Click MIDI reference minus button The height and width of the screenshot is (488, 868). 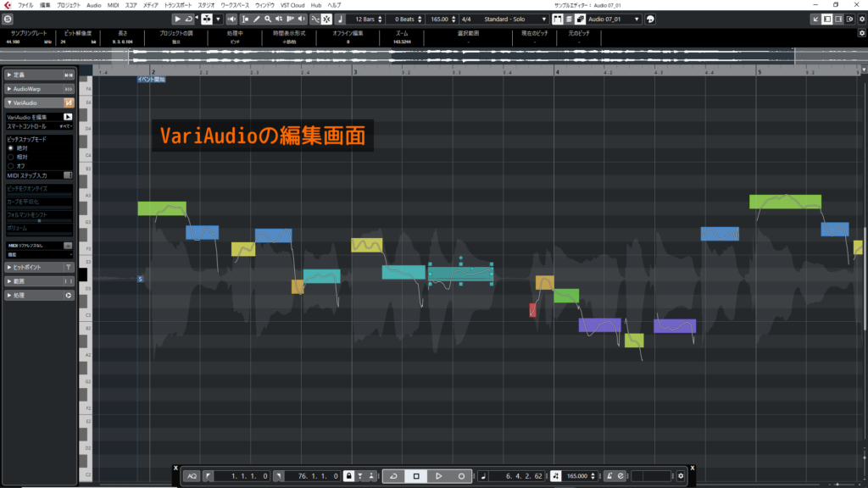tap(68, 246)
